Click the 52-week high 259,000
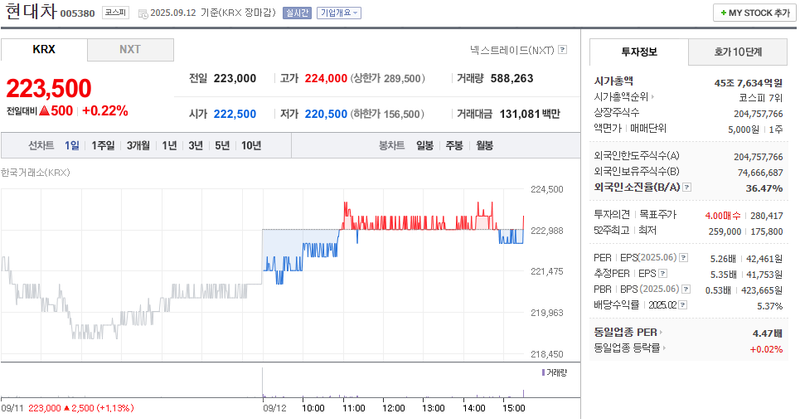The height and width of the screenshot is (419, 800). (724, 232)
